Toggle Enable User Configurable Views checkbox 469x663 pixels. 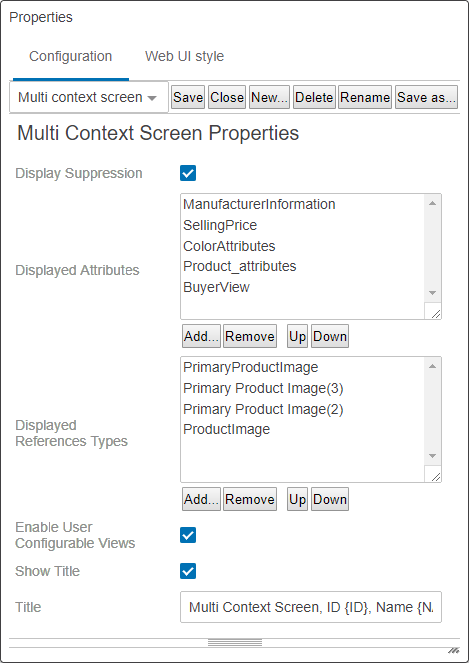coord(188,535)
